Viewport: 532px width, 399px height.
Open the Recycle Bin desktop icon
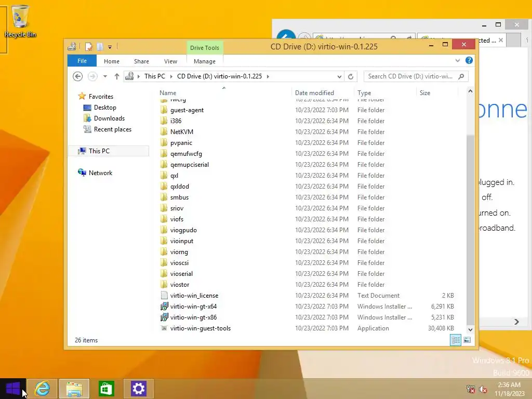point(20,21)
